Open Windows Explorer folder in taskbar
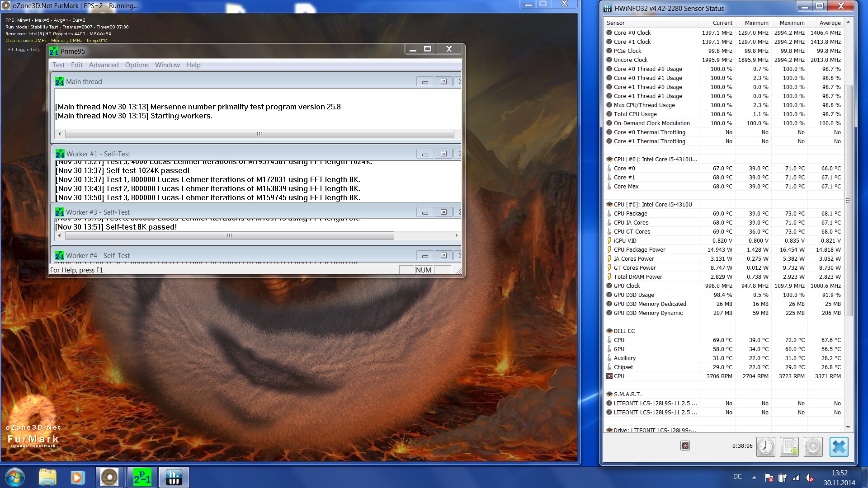The height and width of the screenshot is (488, 868). point(47,477)
